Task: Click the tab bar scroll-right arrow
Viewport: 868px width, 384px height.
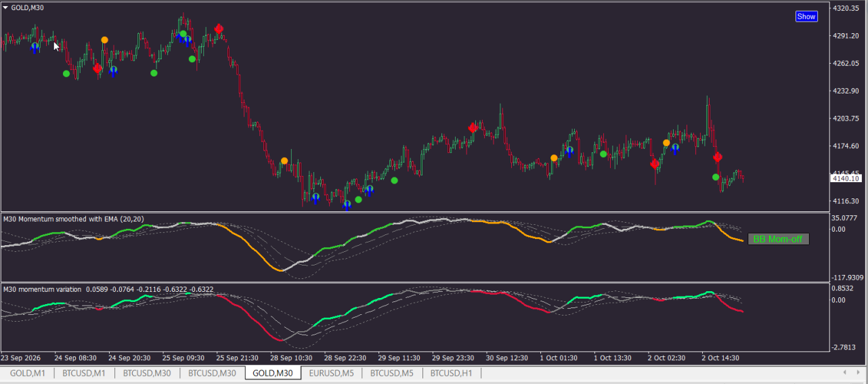Action: click(x=857, y=372)
